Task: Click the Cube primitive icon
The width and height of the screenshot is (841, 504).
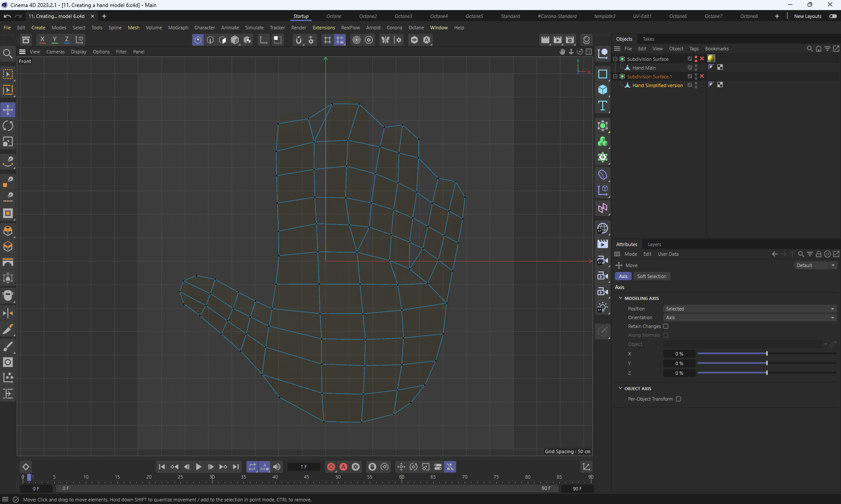Action: pyautogui.click(x=603, y=90)
